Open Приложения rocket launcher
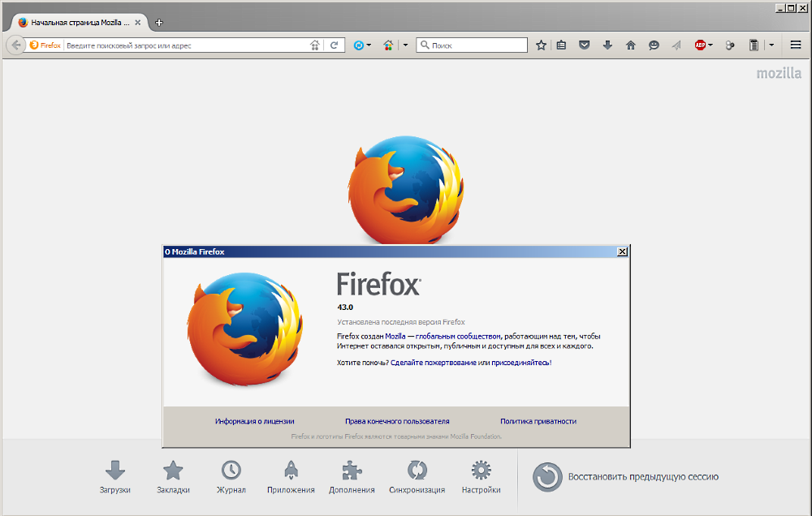 coord(291,477)
